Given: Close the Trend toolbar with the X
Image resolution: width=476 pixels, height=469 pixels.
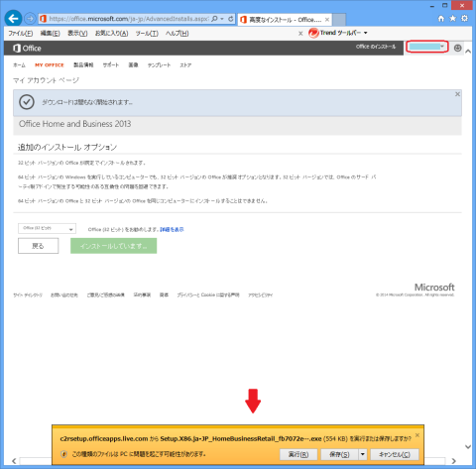Looking at the screenshot, I should click(300, 33).
